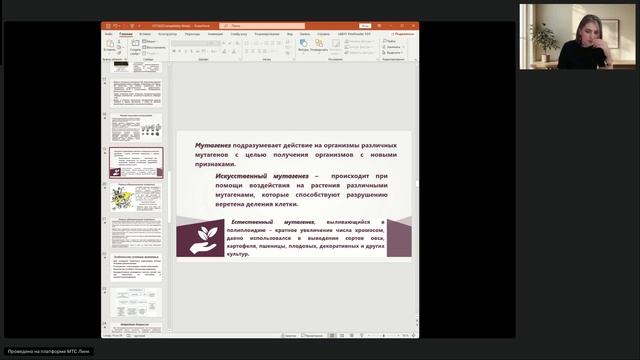Click the save icon in title bar
The width and height of the screenshot is (640, 360).
tap(108, 26)
